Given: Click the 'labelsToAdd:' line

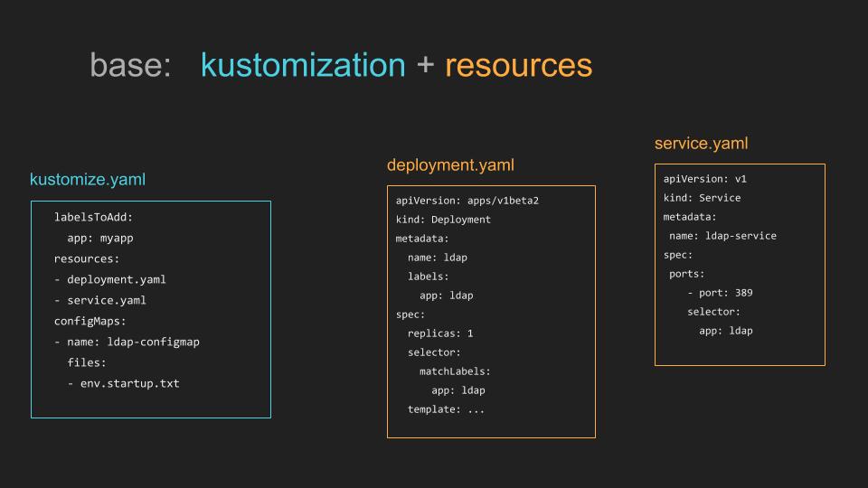Looking at the screenshot, I should [x=93, y=217].
